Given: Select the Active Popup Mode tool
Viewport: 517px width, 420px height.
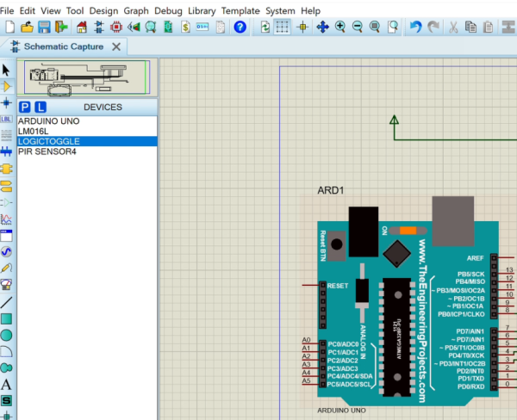Looking at the screenshot, I should pyautogui.click(x=6, y=236).
